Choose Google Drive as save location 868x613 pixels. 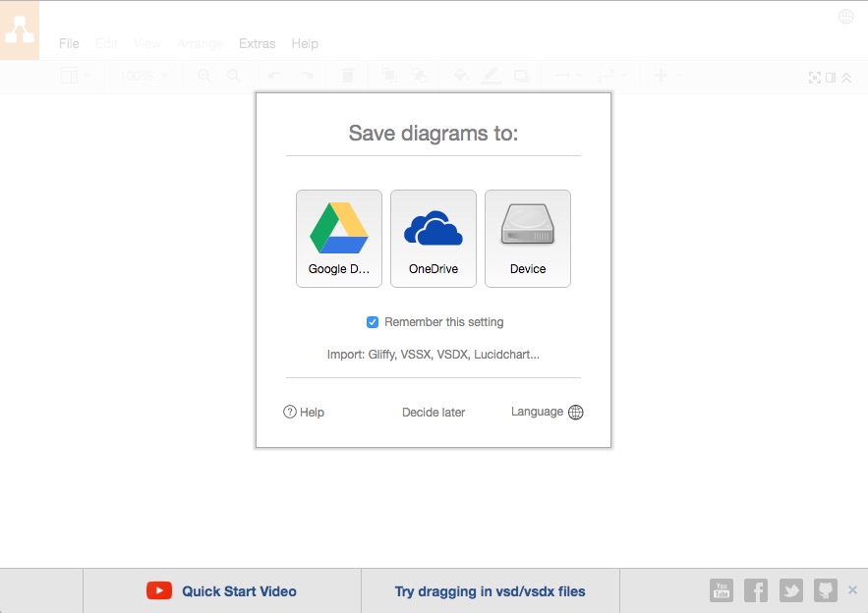click(339, 239)
